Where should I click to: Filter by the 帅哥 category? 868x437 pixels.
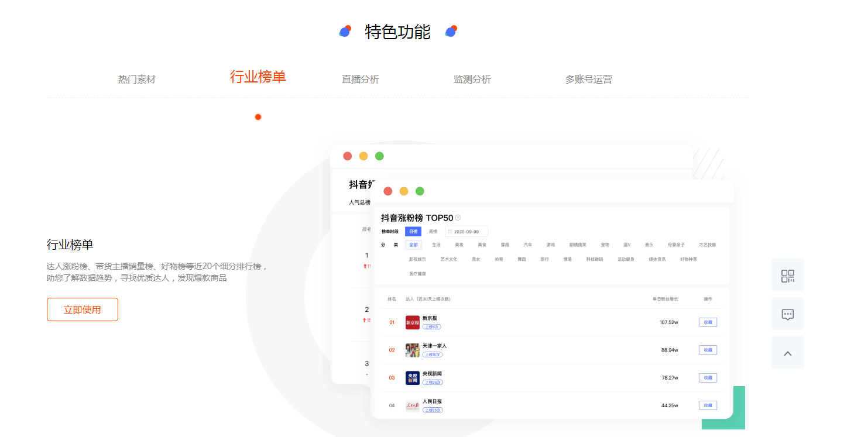click(x=499, y=259)
